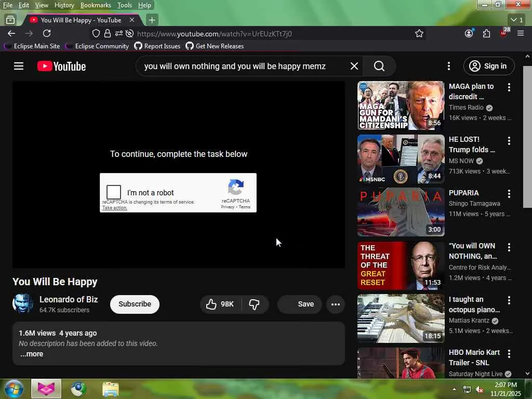This screenshot has height=399, width=532.
Task: Click the Firefox View icon left of tabs
Action: point(10,20)
